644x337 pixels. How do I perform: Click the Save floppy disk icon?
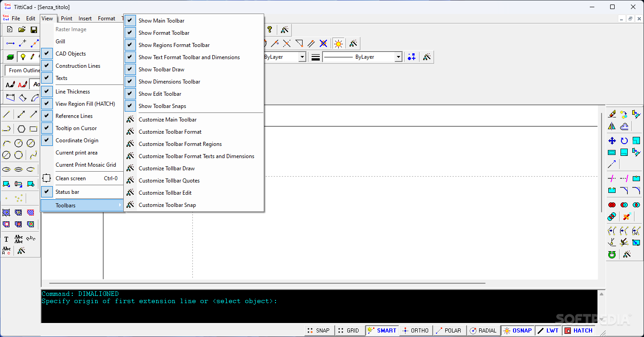(34, 30)
